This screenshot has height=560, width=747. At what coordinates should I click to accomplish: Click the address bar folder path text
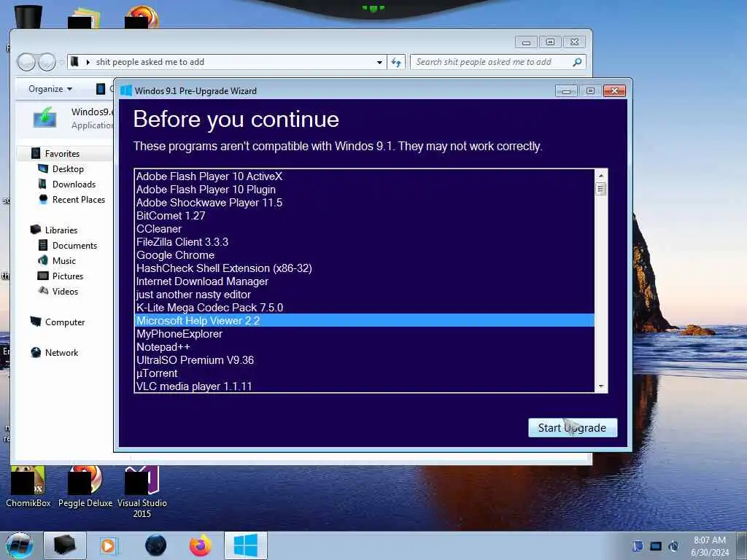(150, 62)
